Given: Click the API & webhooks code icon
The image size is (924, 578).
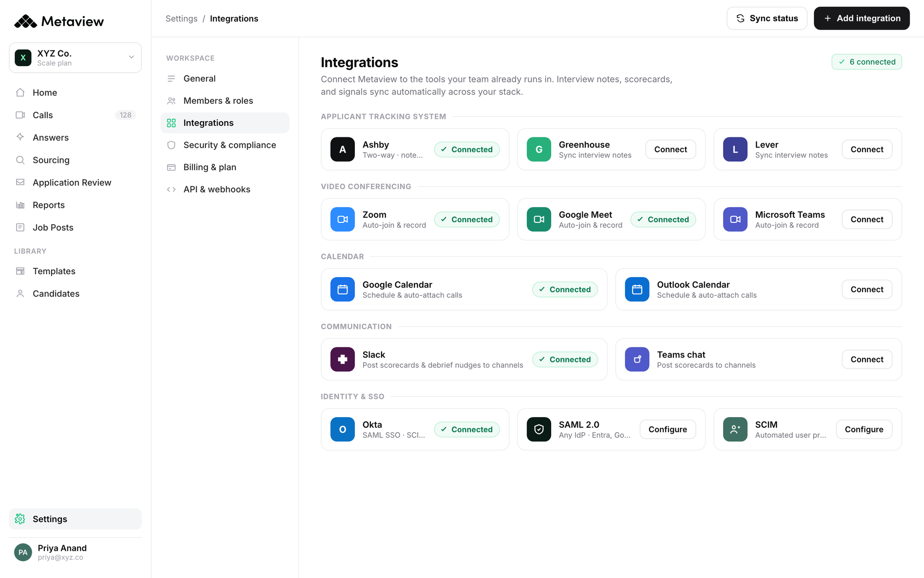Looking at the screenshot, I should [x=171, y=190].
